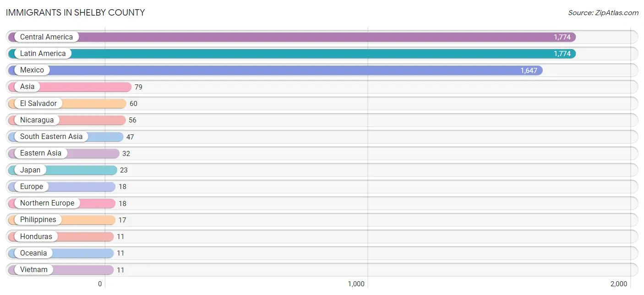Click the Northern Europe label
Viewport: 644px width, 295px height.
coord(47,203)
